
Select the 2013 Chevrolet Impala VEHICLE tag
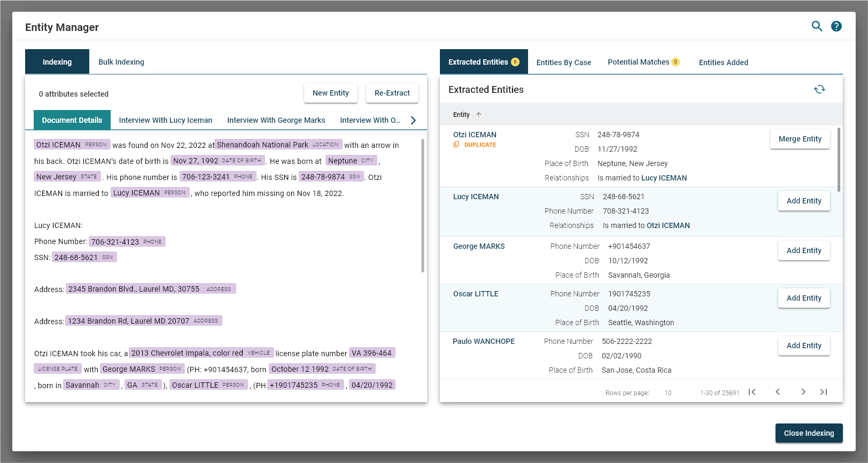pyautogui.click(x=201, y=353)
